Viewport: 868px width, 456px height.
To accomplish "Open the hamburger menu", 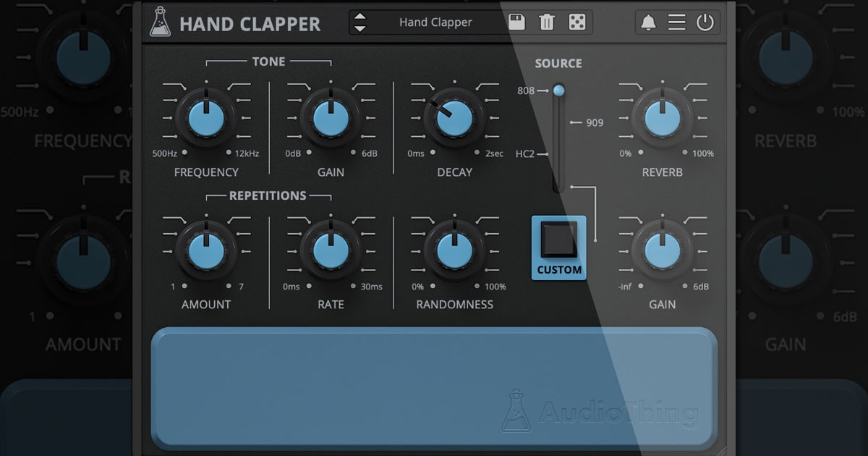I will 677,22.
